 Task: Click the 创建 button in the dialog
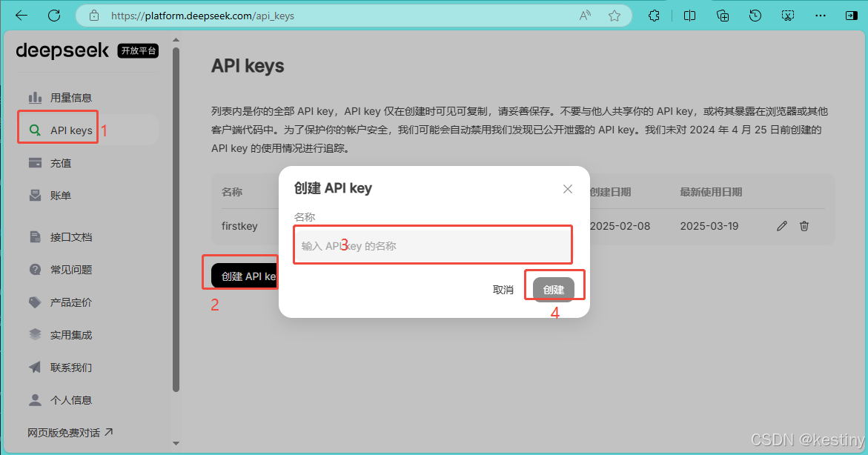point(554,290)
